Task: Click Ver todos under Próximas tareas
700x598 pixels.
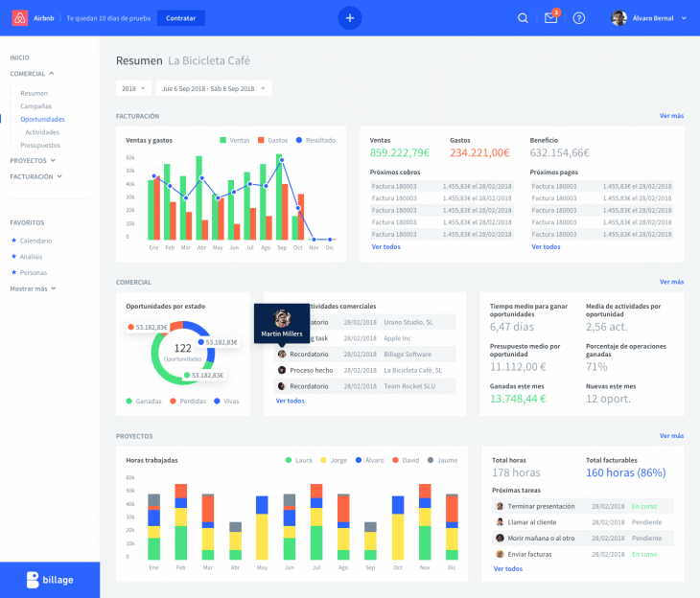Action: click(508, 568)
